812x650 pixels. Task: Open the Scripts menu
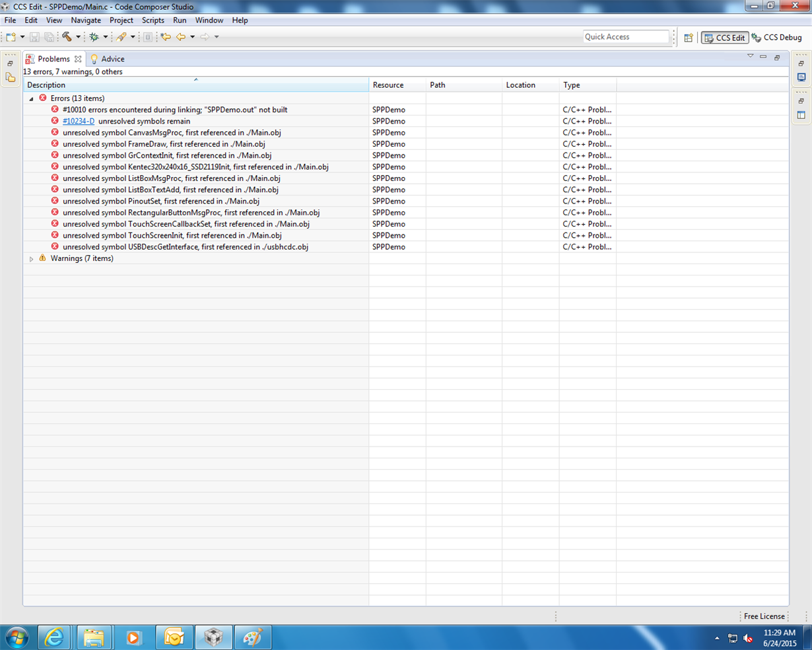click(153, 20)
